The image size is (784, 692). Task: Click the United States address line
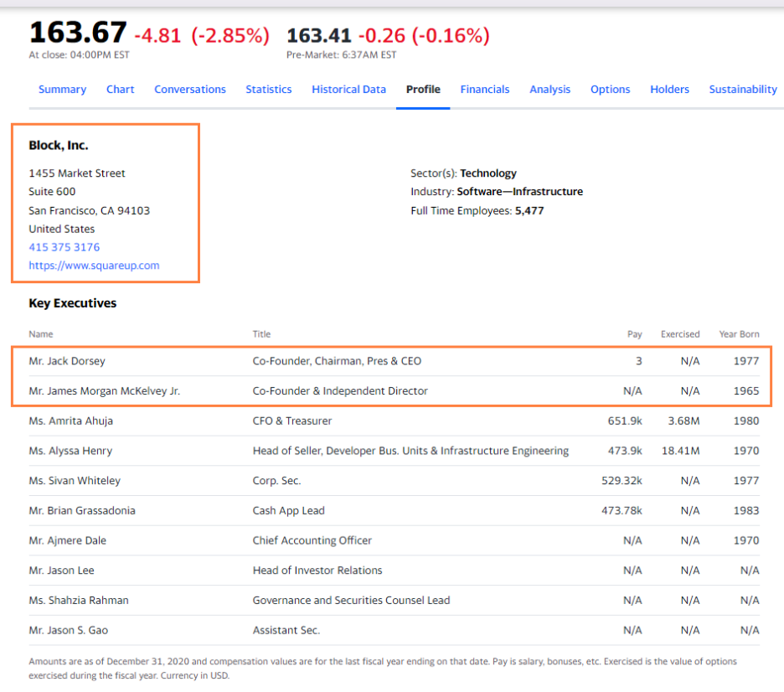click(61, 229)
